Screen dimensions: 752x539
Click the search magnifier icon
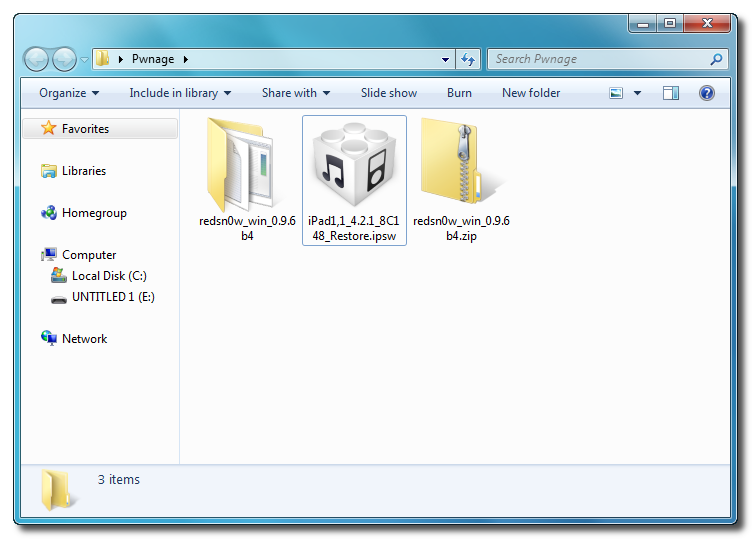pyautogui.click(x=716, y=59)
